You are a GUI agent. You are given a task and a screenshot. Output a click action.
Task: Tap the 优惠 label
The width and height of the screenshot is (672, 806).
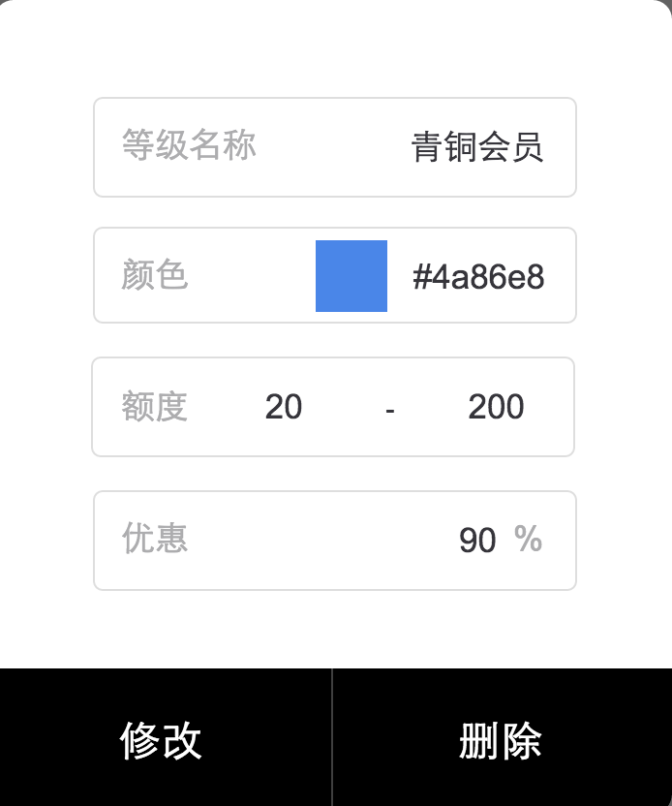pyautogui.click(x=154, y=538)
